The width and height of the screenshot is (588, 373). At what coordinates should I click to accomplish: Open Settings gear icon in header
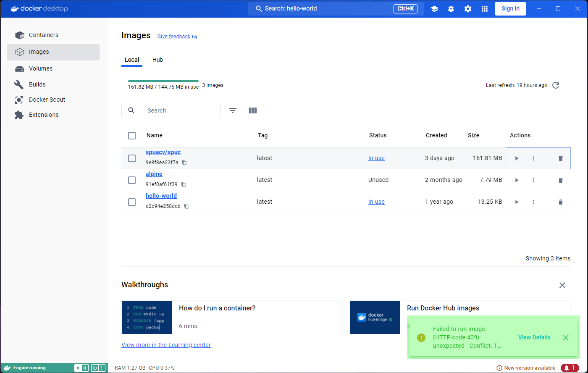pyautogui.click(x=468, y=9)
